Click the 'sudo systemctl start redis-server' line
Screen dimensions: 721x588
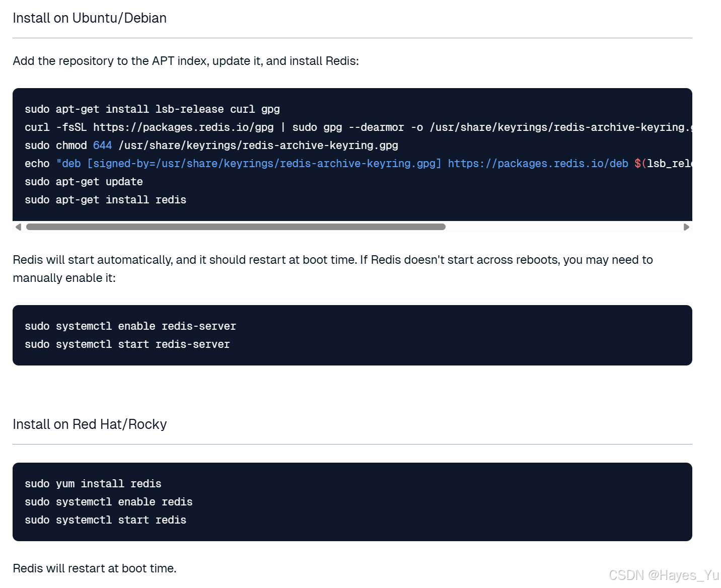[127, 344]
